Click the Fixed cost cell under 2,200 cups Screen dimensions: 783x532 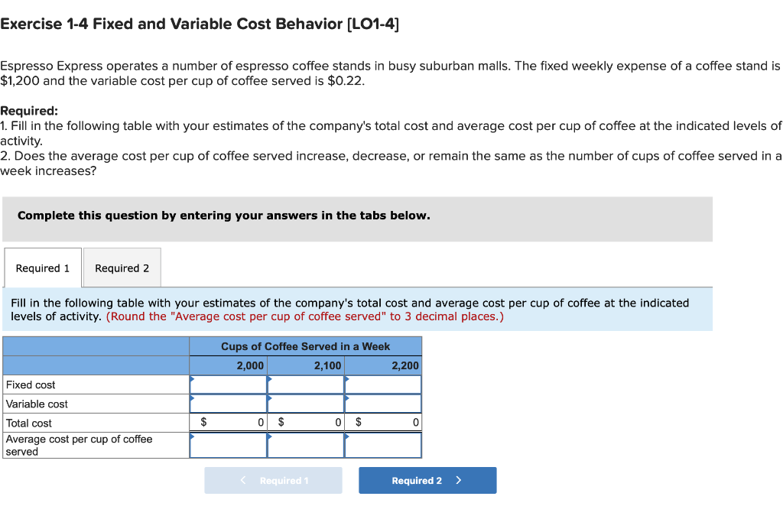(382, 384)
